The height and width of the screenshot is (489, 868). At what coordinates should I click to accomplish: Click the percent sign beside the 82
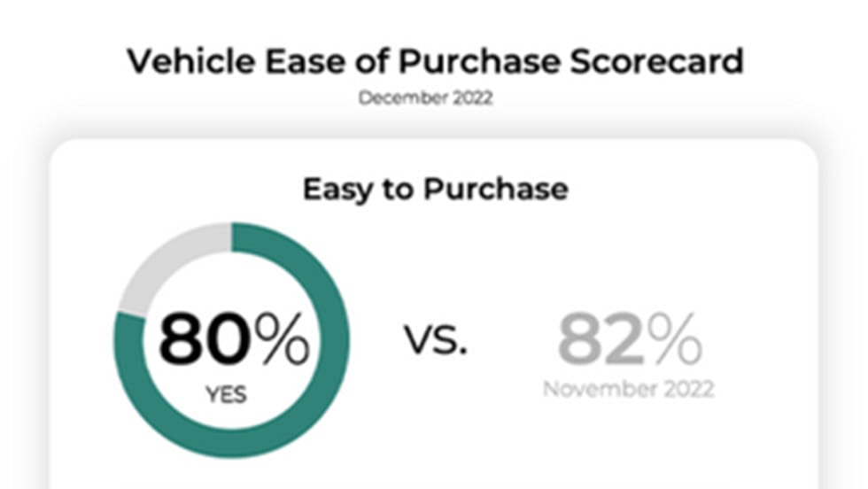pyautogui.click(x=674, y=339)
